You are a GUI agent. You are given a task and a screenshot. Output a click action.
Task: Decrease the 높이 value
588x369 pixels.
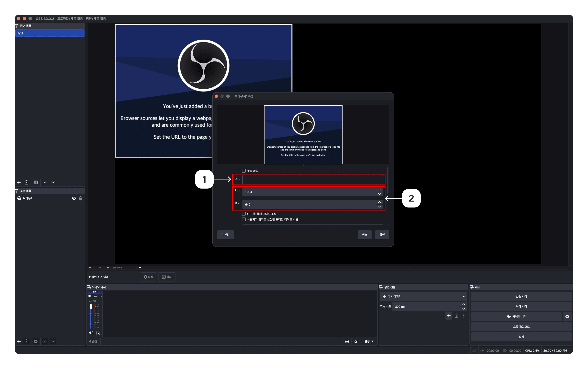tap(379, 207)
